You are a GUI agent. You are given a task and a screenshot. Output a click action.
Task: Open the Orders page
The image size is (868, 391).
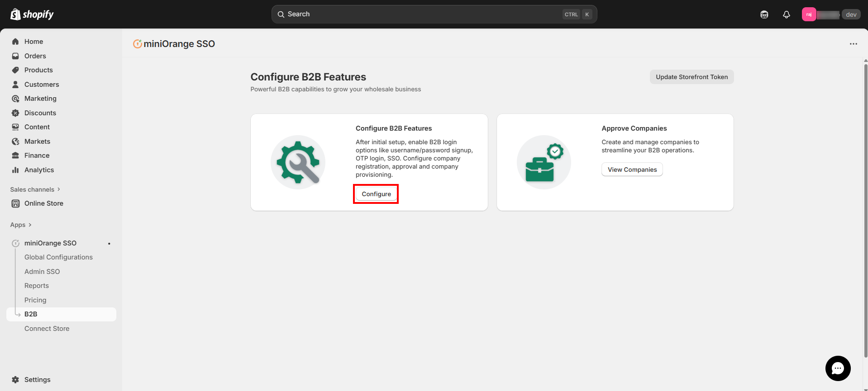coord(61,56)
